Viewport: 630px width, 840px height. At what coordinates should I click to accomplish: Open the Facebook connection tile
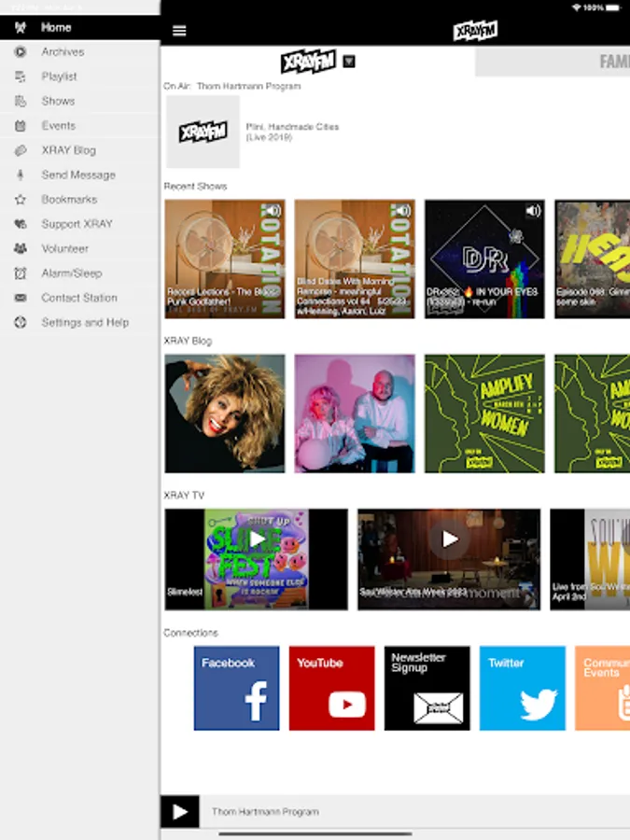coord(236,688)
